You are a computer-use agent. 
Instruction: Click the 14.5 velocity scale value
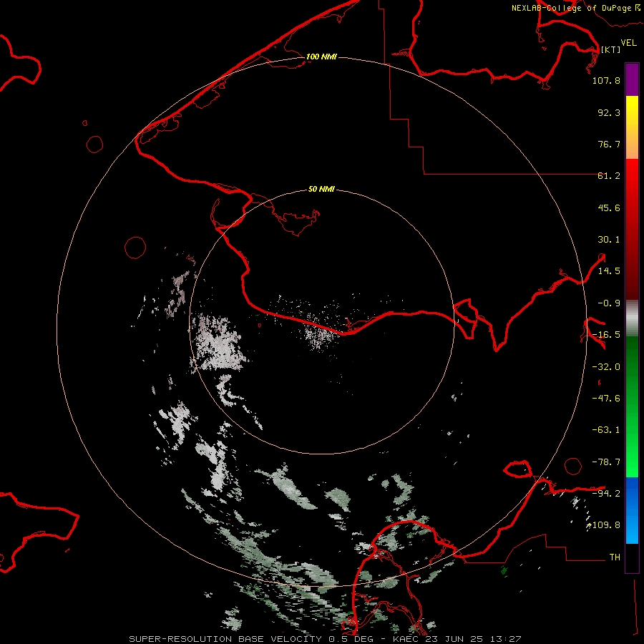(609, 271)
